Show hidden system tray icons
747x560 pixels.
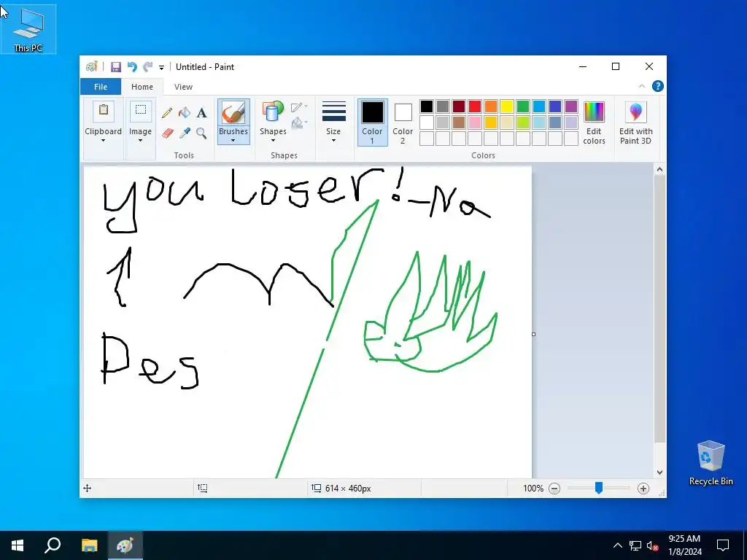click(x=617, y=545)
